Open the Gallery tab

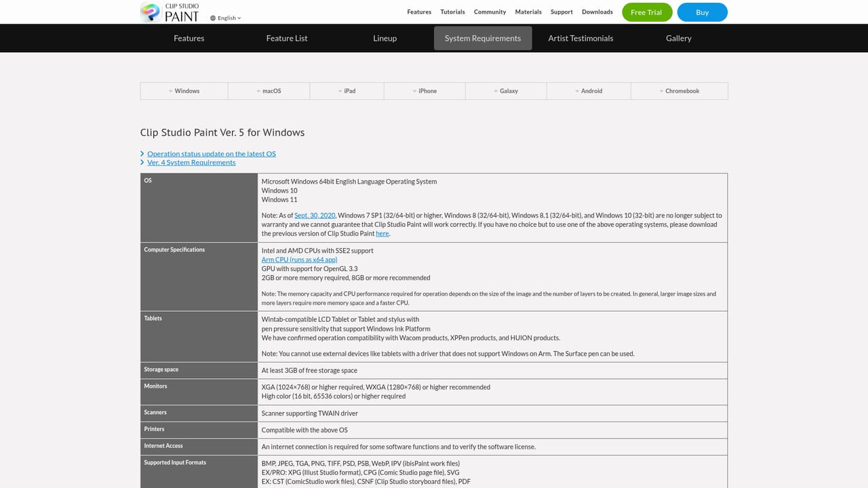pyautogui.click(x=679, y=38)
